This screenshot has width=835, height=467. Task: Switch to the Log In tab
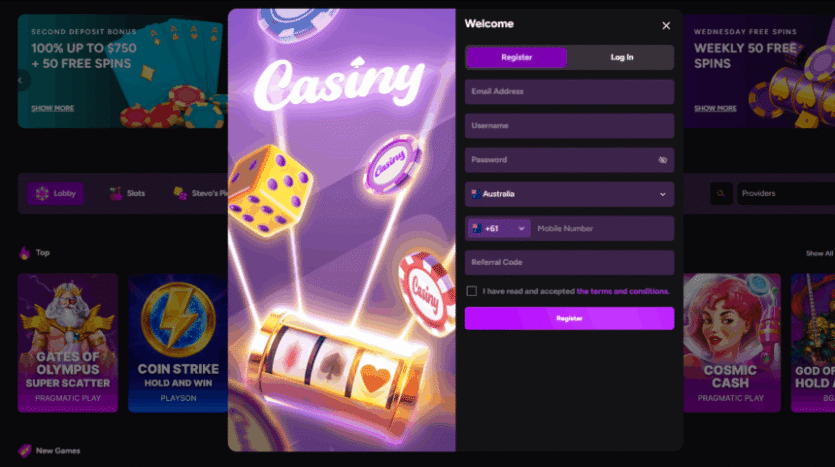point(621,57)
